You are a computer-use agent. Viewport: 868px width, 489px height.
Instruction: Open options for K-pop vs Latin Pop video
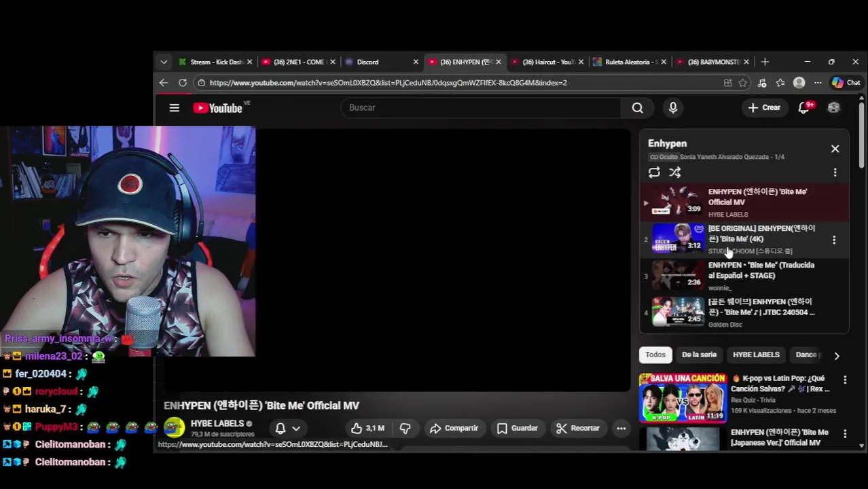(845, 380)
